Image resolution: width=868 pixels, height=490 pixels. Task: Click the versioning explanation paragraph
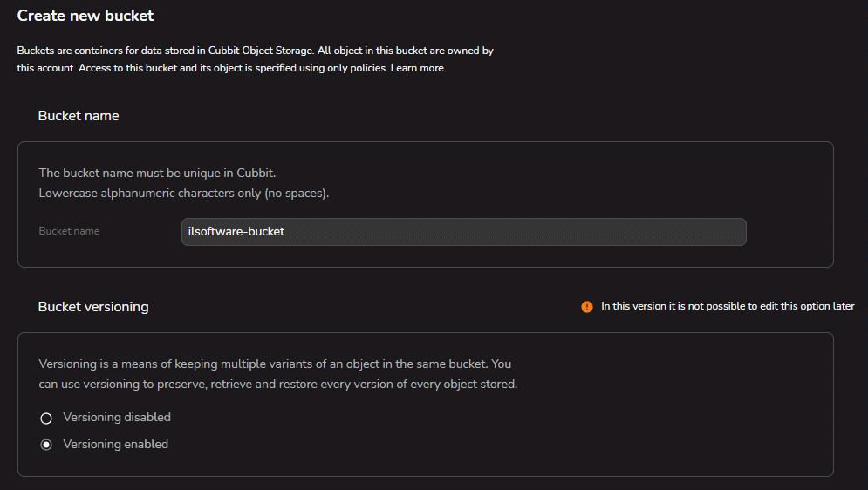(x=278, y=374)
